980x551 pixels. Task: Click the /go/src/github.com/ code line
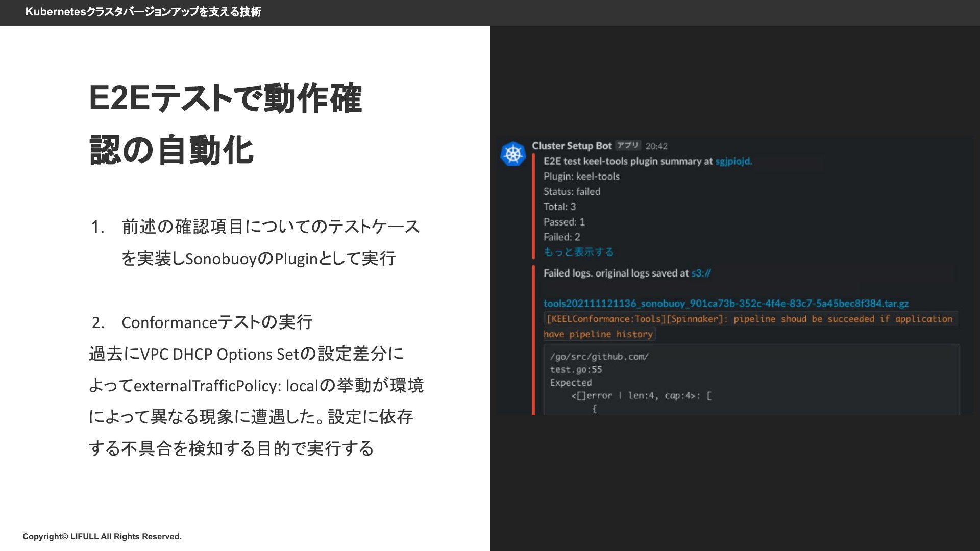tap(599, 357)
